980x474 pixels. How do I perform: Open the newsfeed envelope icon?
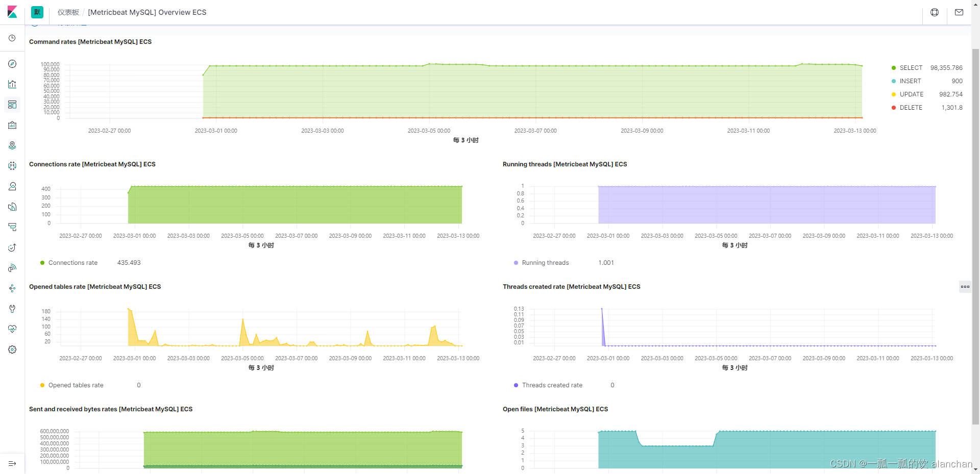[959, 12]
